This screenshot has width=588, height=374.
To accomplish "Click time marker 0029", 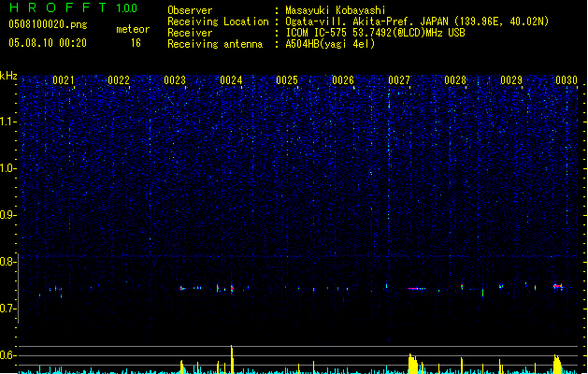I will click(x=511, y=80).
